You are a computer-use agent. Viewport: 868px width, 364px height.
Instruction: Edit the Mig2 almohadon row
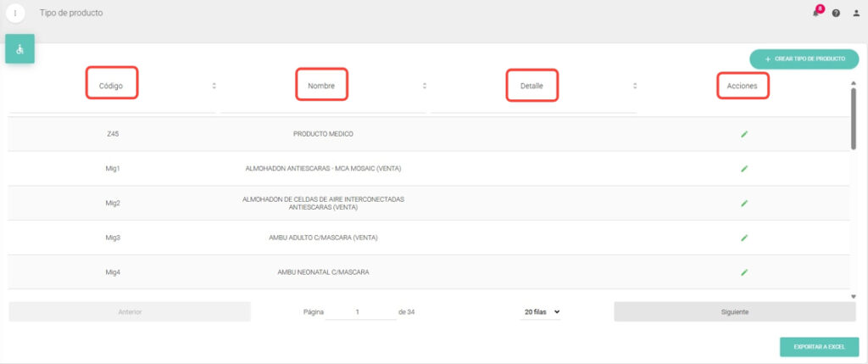pyautogui.click(x=743, y=204)
